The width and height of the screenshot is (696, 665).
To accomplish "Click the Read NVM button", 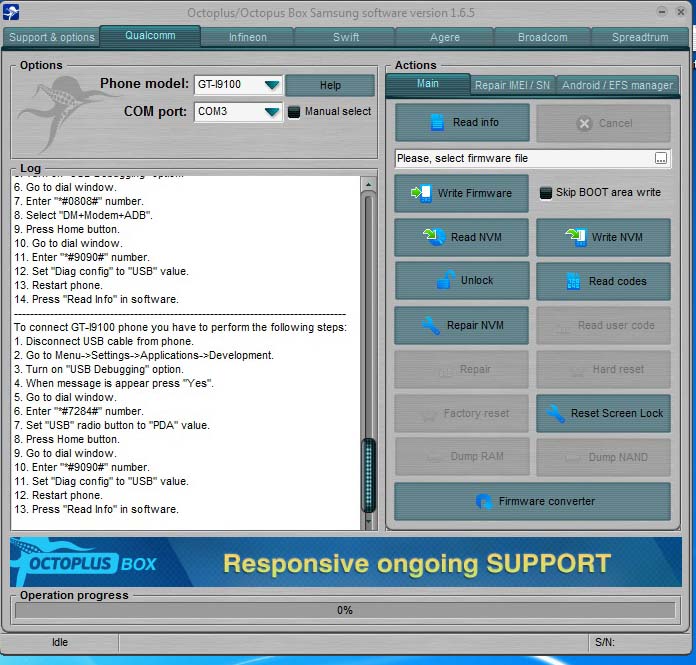I will [x=461, y=237].
